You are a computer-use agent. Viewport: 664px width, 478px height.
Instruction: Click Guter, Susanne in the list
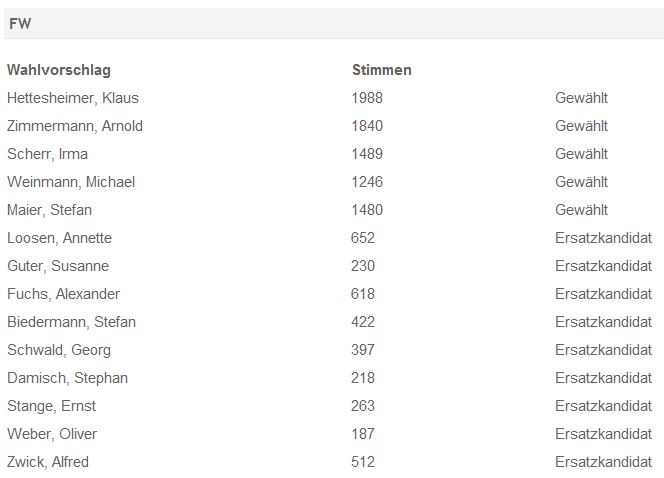tap(58, 265)
